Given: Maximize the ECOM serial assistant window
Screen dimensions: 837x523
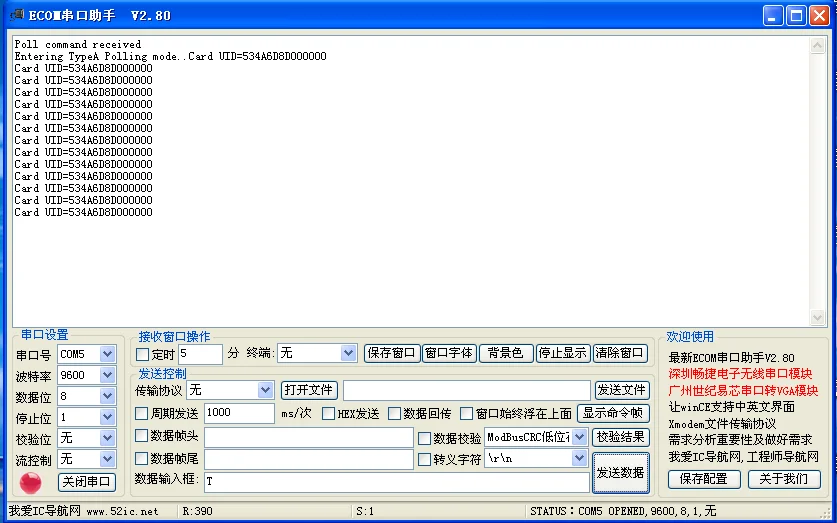Looking at the screenshot, I should click(796, 15).
